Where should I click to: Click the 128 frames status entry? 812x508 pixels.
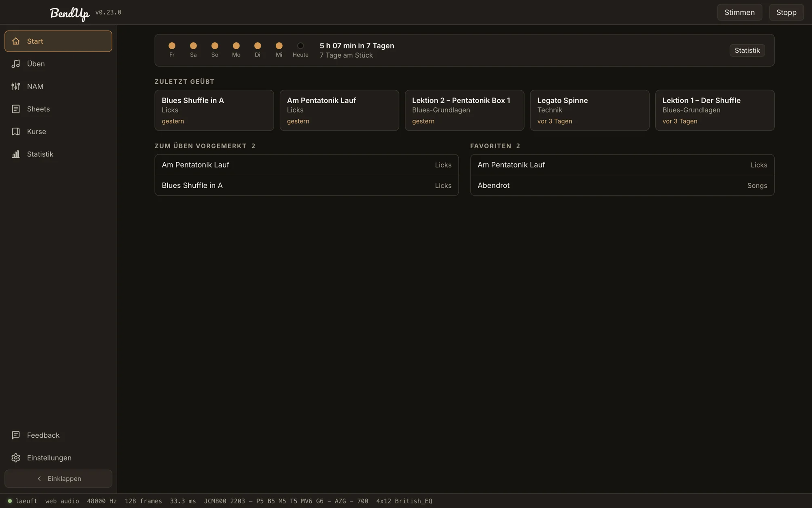(143, 501)
